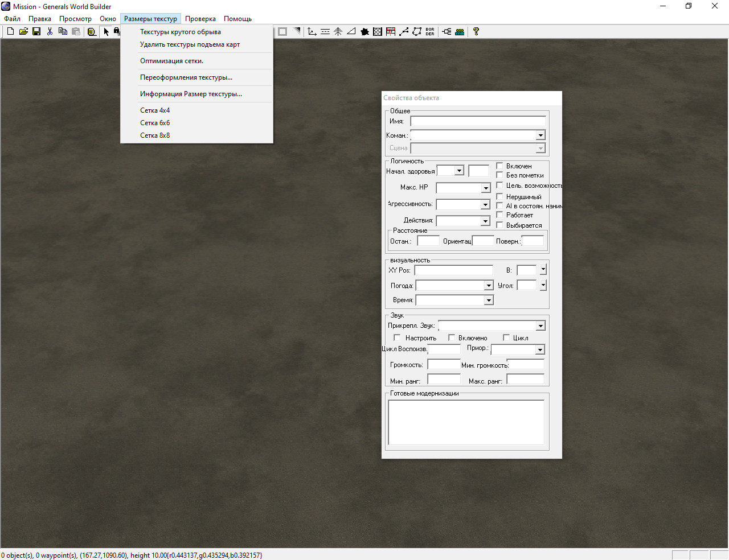Click the Open folder toolbar icon
Viewport: 729px width, 560px height.
coord(23,32)
